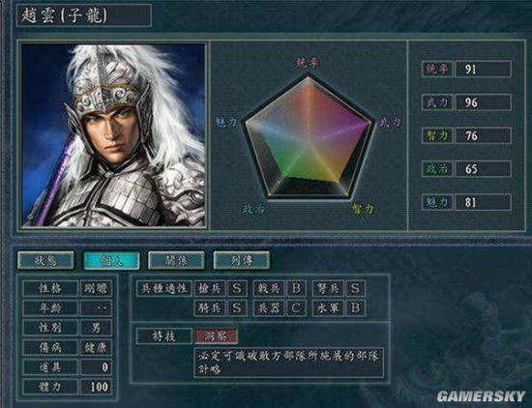This screenshot has height=408, width=532.
Task: Click the GAMERSKY watermark logo
Action: point(481,396)
